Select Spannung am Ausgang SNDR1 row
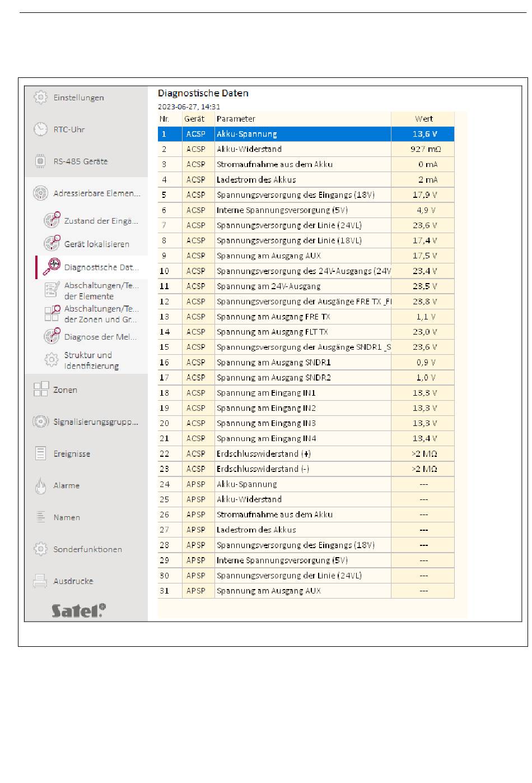 306,362
